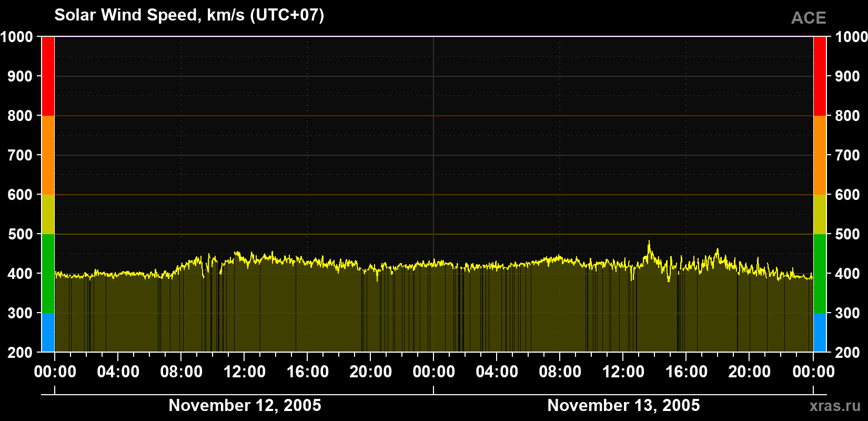This screenshot has height=421, width=868.
Task: Click the yellow 500–600 band on the left scale
Action: point(48,214)
